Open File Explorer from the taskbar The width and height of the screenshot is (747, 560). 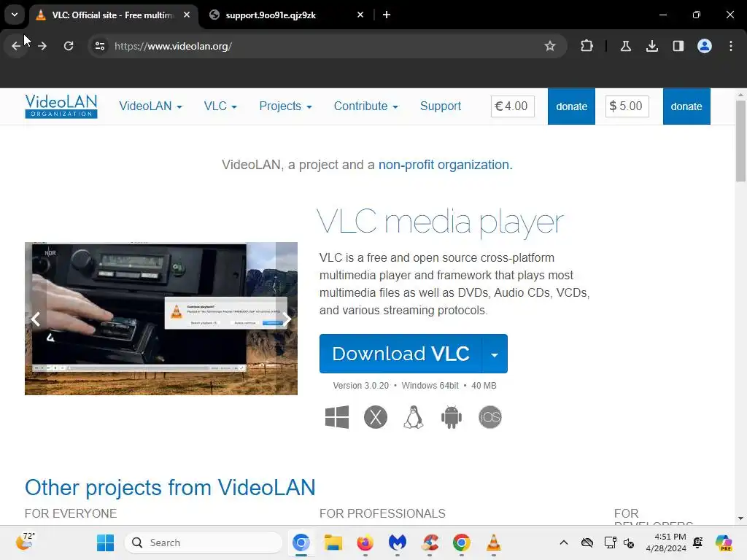click(333, 542)
